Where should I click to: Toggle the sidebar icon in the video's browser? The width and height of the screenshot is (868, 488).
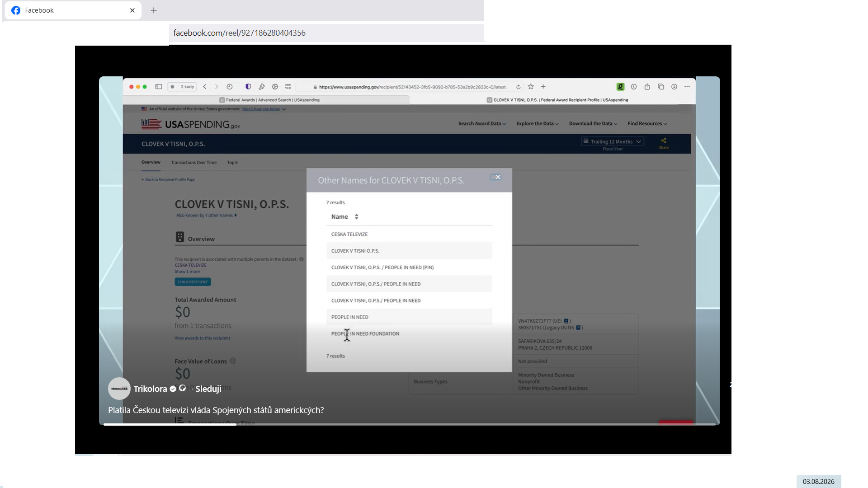(159, 87)
